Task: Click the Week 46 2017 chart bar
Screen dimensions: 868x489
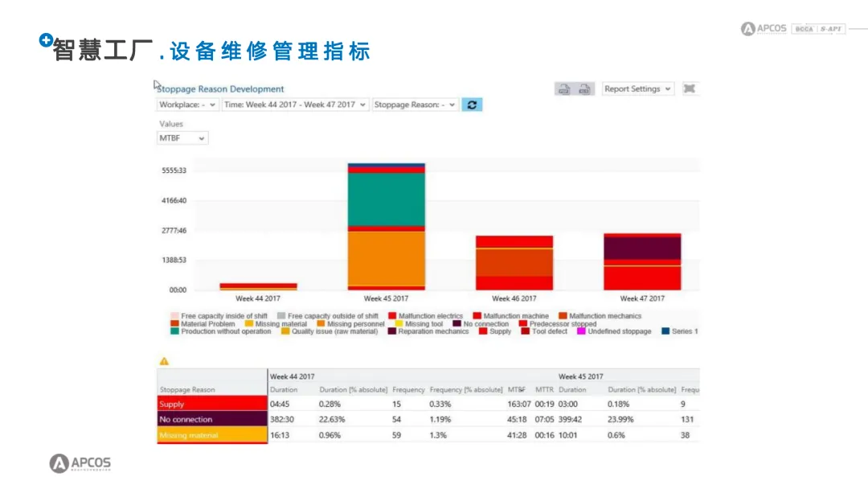Action: pos(514,263)
